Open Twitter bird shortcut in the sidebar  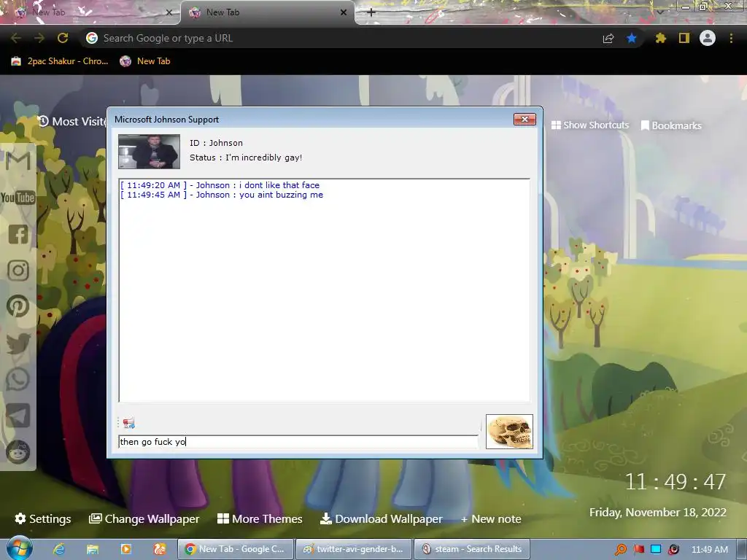[x=18, y=343]
